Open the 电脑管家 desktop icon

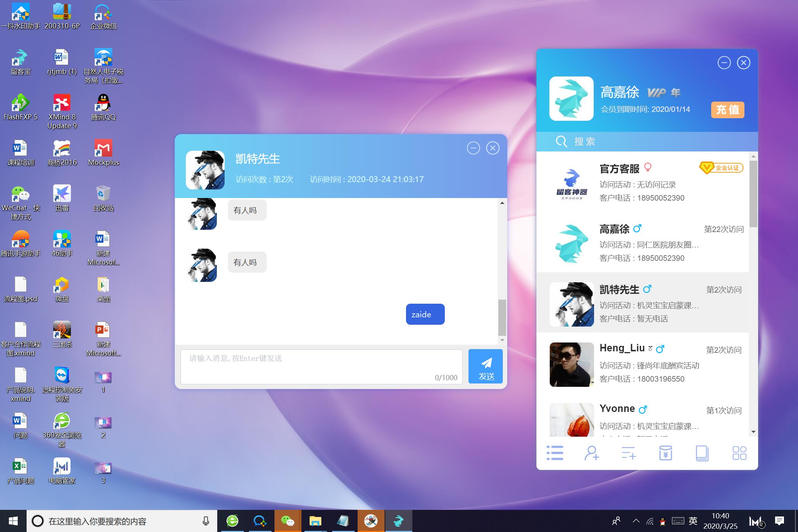62,471
